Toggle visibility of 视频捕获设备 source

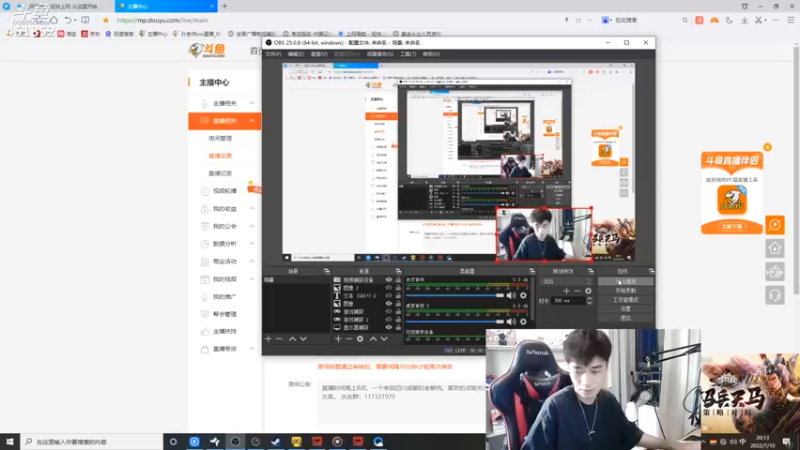[389, 280]
